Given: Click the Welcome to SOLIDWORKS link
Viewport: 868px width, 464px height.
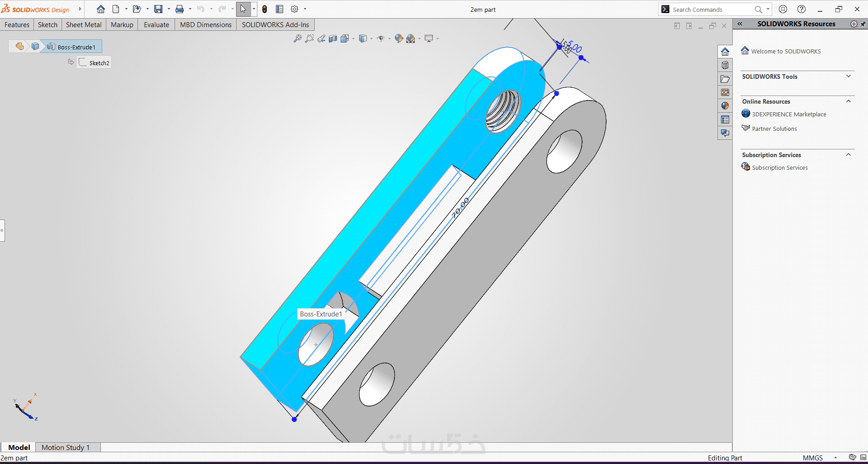Looking at the screenshot, I should tap(786, 51).
